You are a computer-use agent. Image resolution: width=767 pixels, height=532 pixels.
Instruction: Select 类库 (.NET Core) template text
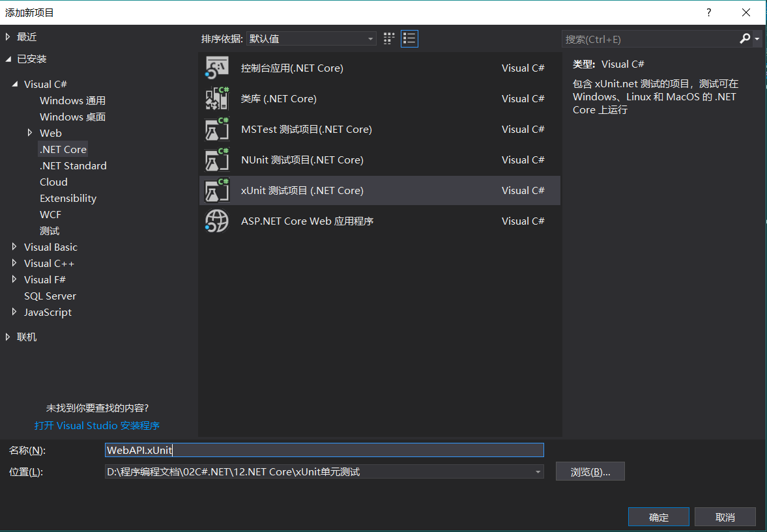(279, 99)
